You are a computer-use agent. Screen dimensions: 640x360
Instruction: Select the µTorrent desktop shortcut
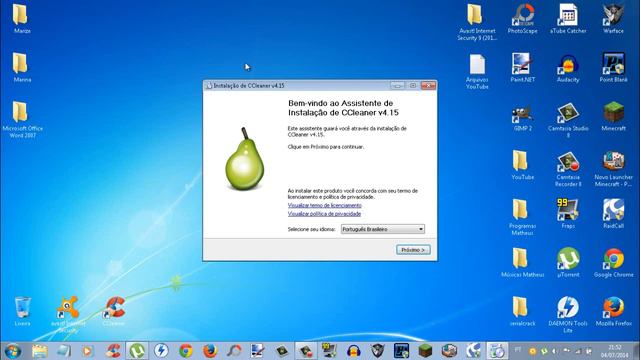tap(568, 263)
